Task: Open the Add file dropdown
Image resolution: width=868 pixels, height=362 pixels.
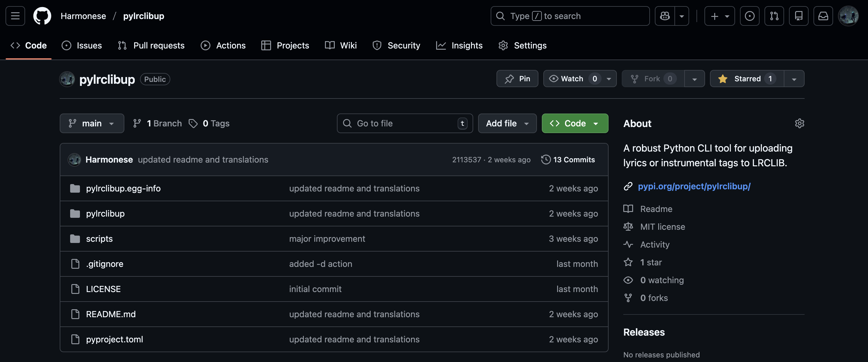Action: [507, 123]
